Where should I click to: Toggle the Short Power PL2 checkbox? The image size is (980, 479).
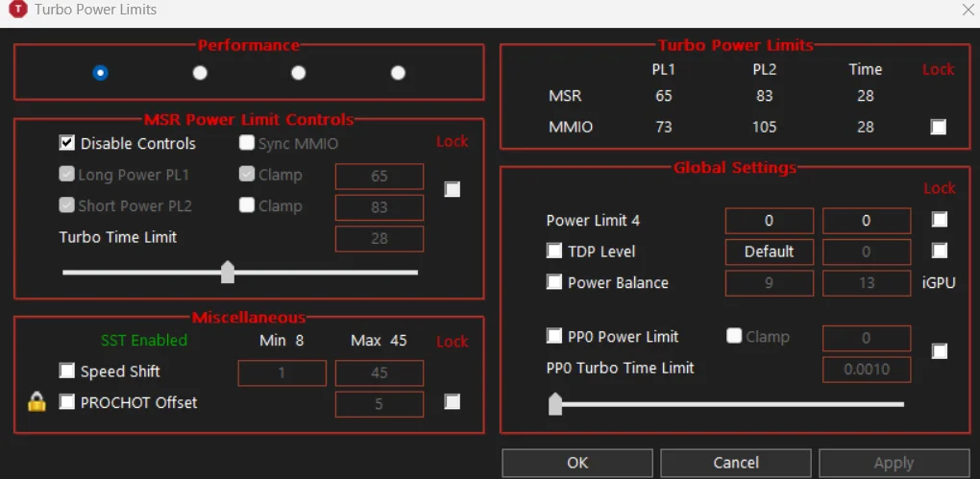point(67,205)
